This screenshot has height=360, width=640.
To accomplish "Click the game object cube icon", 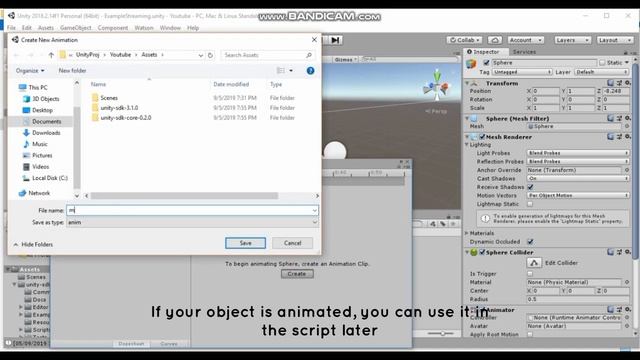I will pos(472,64).
